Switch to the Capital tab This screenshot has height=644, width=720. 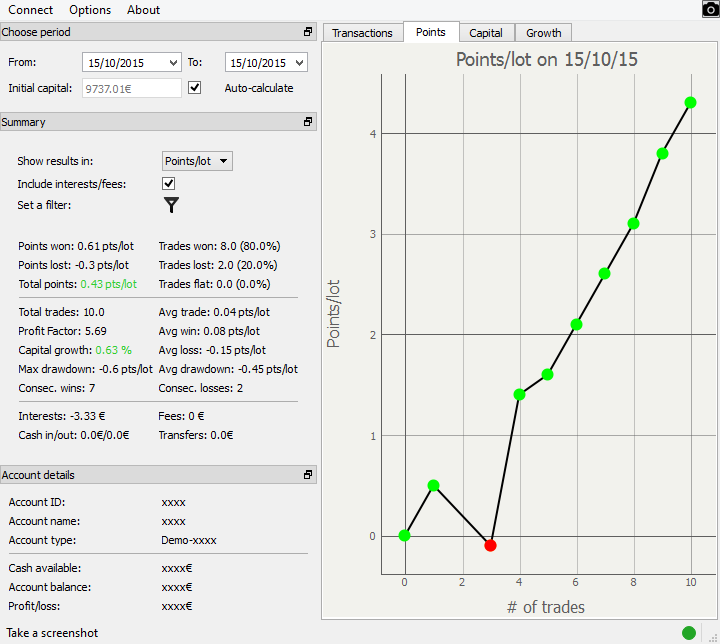tap(486, 33)
